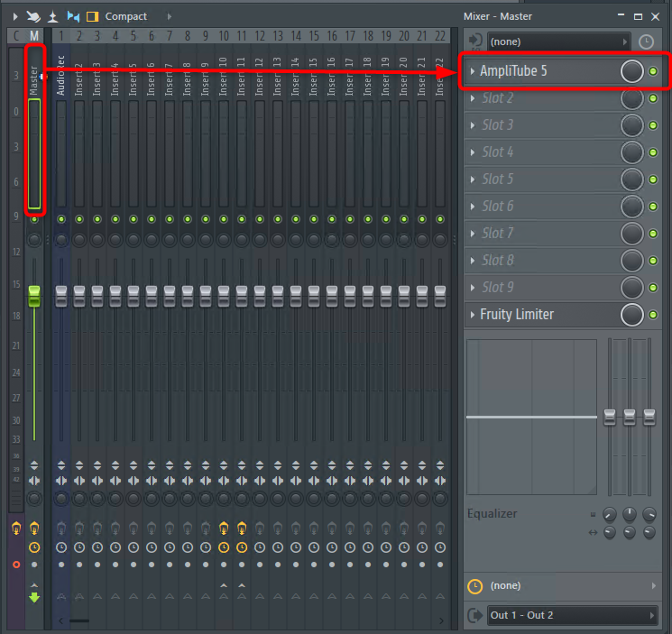Click the Master track volume fader
The width and height of the screenshot is (672, 634).
point(34,297)
